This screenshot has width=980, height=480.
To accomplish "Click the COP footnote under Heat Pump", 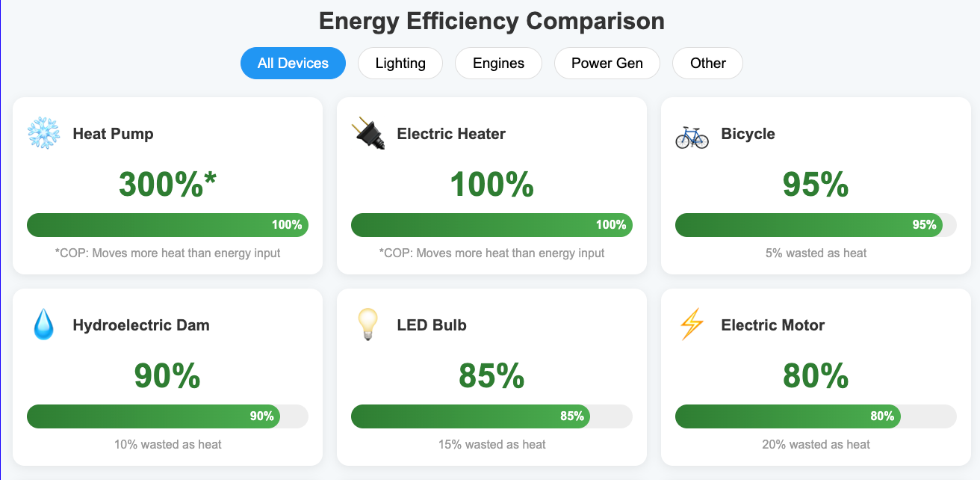I will [x=167, y=253].
